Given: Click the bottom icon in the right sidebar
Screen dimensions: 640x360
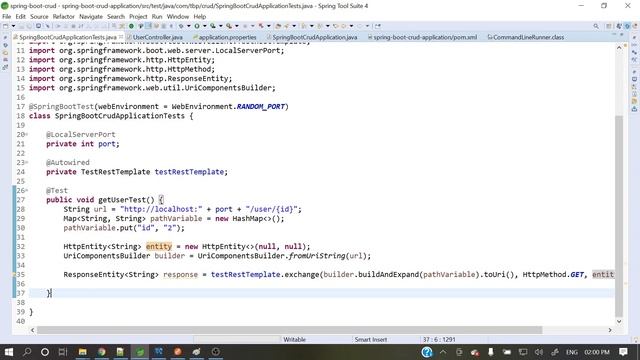Looking at the screenshot, I should click(x=634, y=109).
